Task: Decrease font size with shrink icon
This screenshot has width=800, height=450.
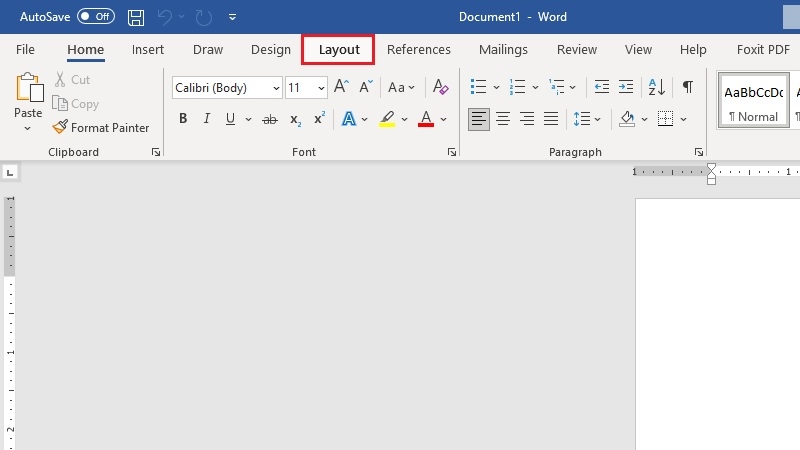Action: (x=366, y=87)
